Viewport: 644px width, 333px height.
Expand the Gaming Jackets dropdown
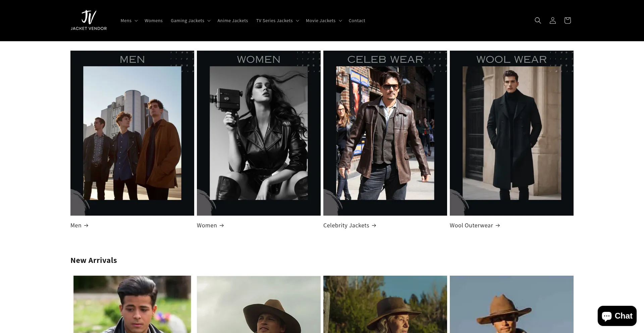coord(191,21)
